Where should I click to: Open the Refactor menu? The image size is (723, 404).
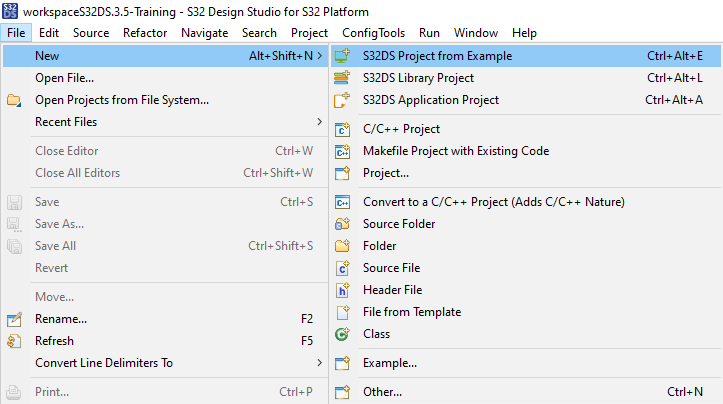click(145, 33)
